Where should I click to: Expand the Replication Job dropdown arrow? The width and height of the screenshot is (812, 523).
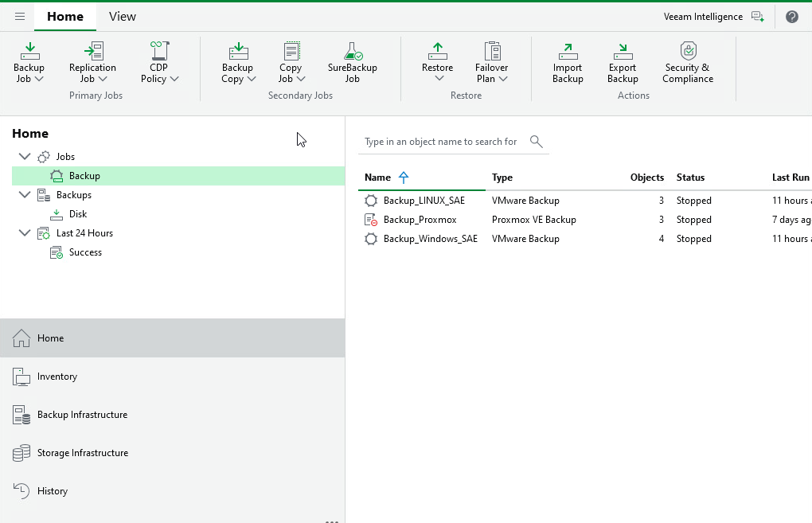(x=103, y=79)
